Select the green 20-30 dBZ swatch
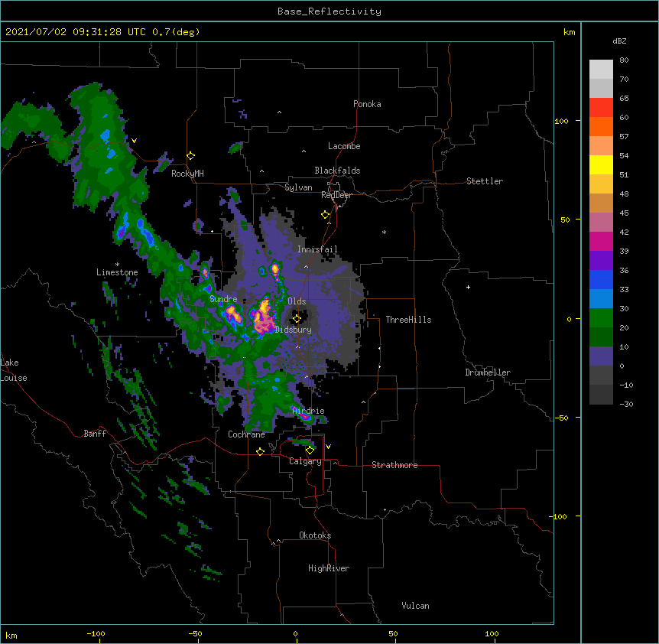This screenshot has height=644, width=659. pyautogui.click(x=601, y=318)
